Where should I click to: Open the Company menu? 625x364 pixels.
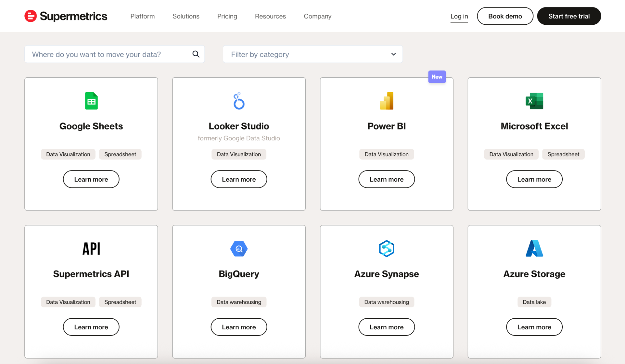coord(317,16)
